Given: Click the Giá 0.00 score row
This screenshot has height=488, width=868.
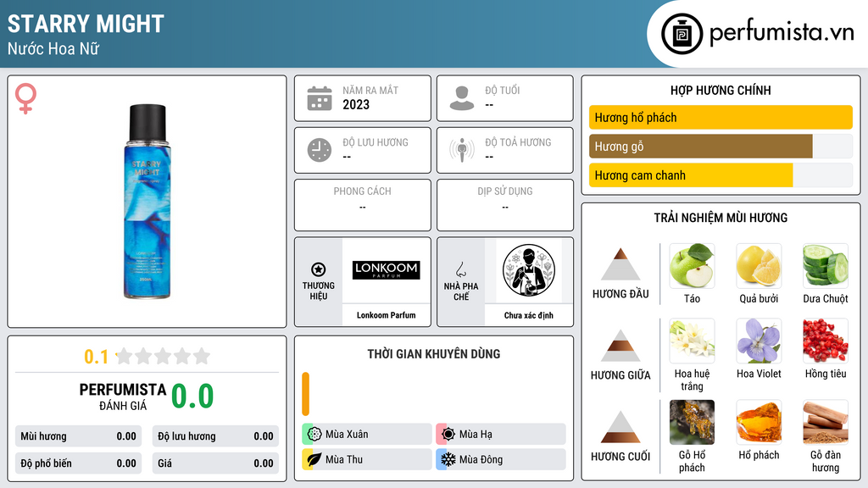Looking at the screenshot, I should (215, 463).
